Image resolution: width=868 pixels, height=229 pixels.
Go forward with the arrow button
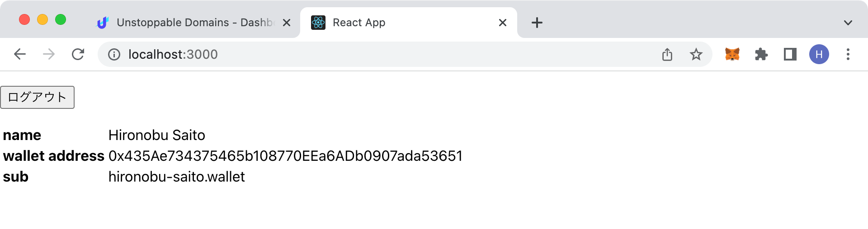pos(49,54)
